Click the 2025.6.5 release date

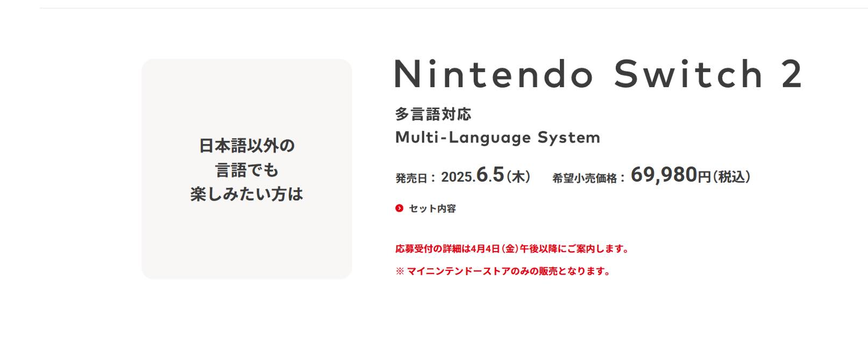click(x=473, y=175)
